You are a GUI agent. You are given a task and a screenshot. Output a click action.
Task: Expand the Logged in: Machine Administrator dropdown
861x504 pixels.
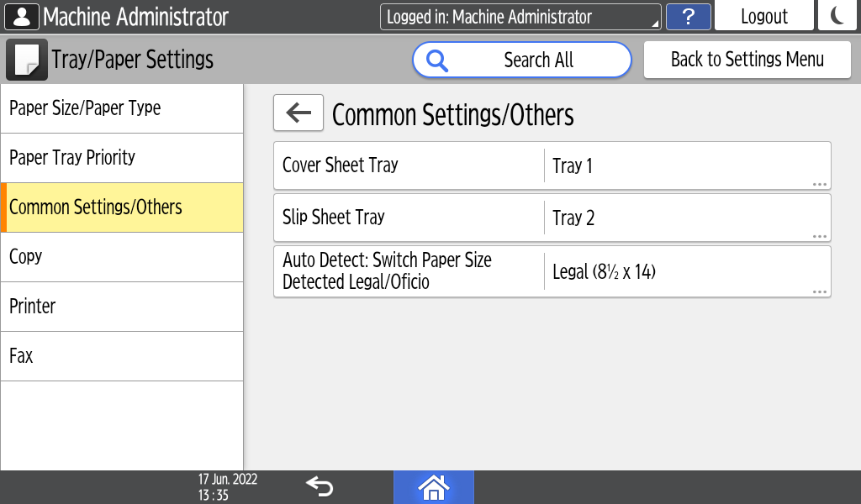coord(520,17)
